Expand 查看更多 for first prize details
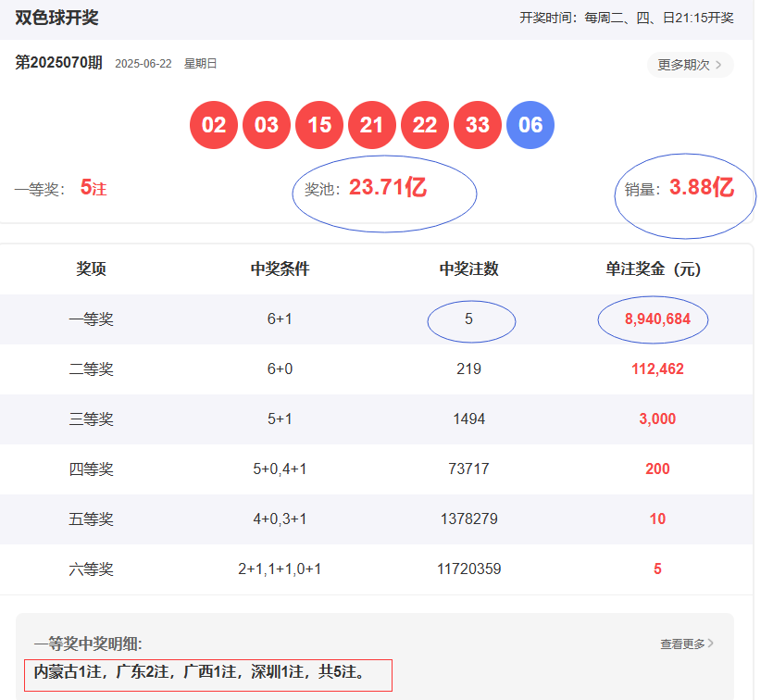Viewport: 773px width, 700px height. pos(686,644)
